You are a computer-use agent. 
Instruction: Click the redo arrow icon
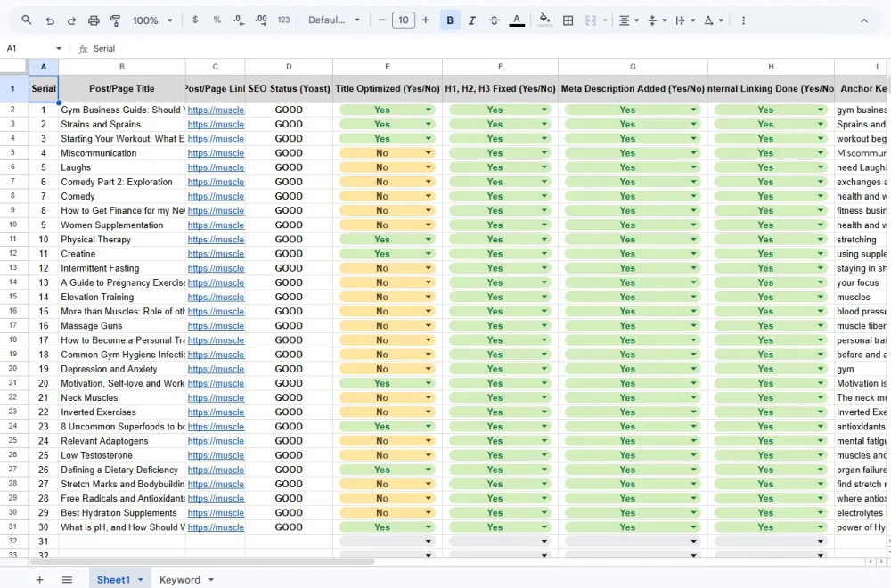71,20
